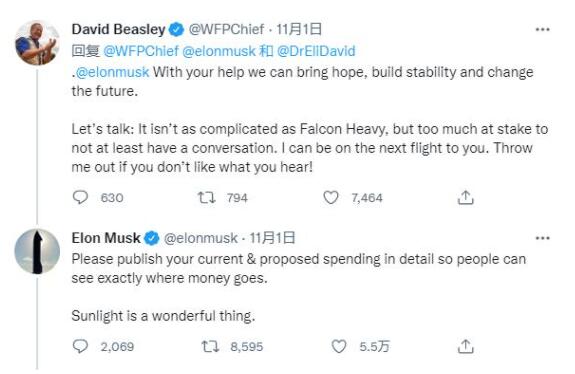Reply to Elon Musk's tweet
Viewport: 575px width, 374px height.
pyautogui.click(x=80, y=346)
